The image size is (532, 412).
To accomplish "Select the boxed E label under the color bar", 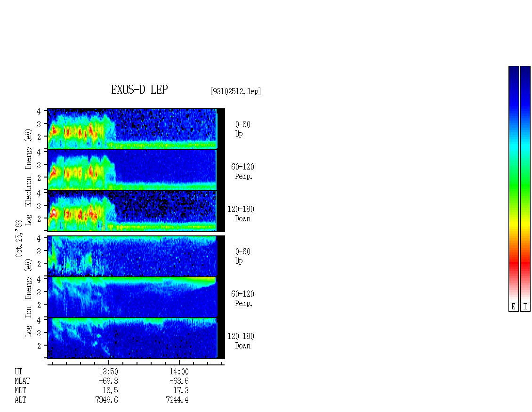I will (513, 307).
